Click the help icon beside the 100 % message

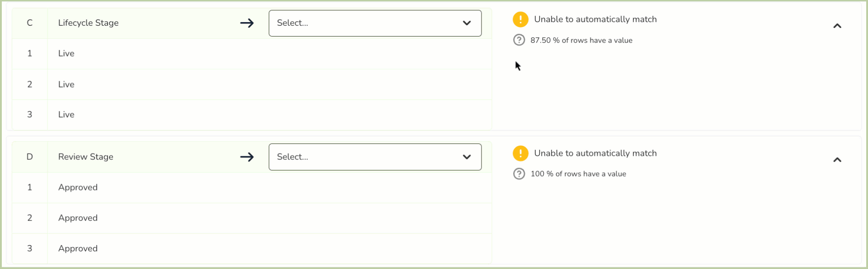point(519,174)
